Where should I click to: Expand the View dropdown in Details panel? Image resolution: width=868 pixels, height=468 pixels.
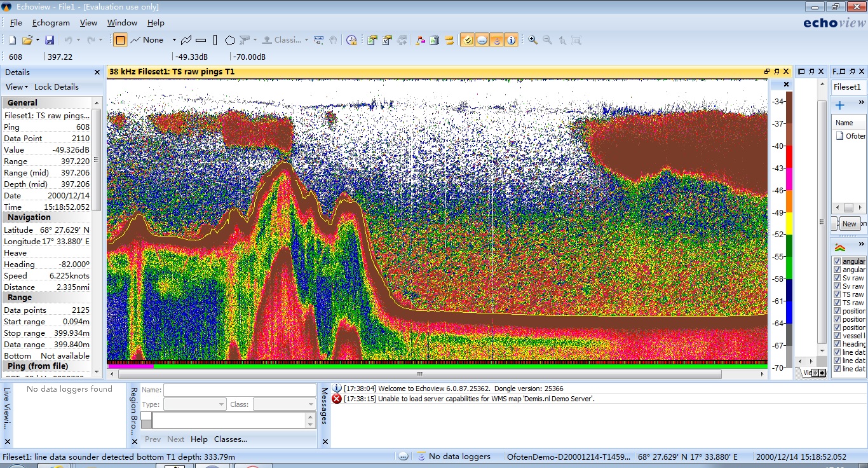pyautogui.click(x=17, y=86)
